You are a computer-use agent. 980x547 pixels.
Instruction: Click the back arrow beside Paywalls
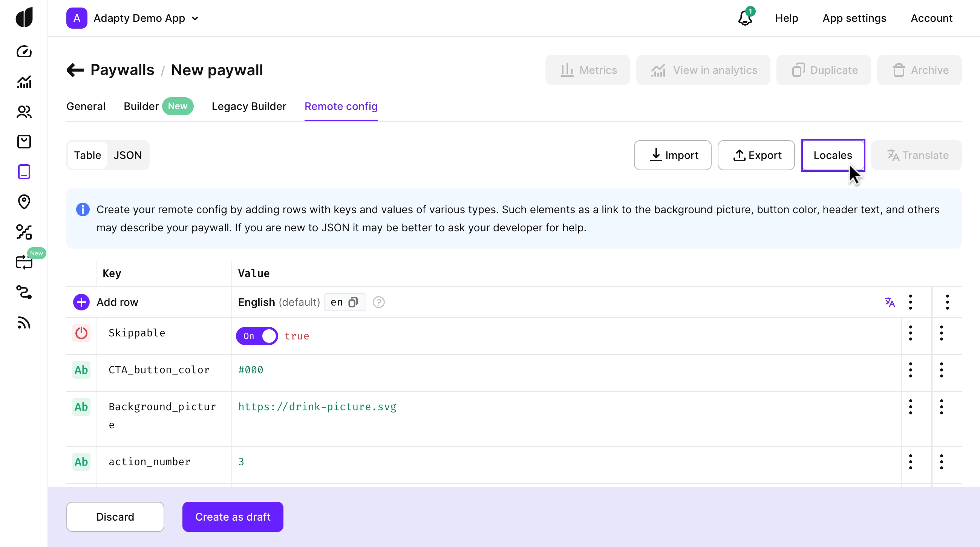click(x=75, y=70)
